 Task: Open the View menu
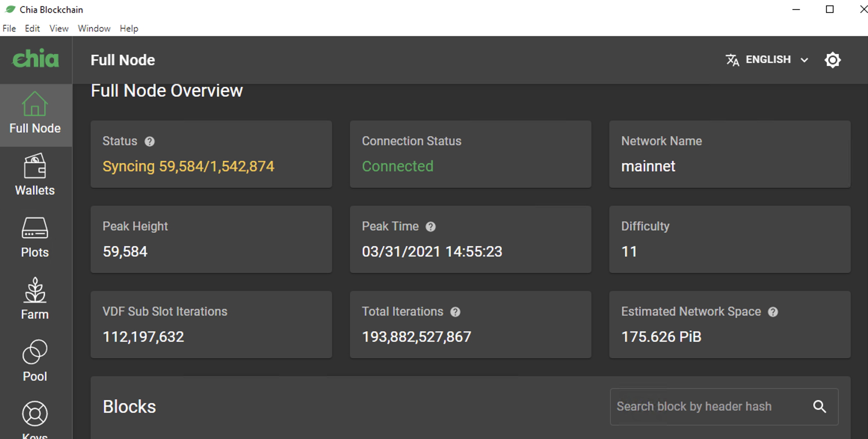point(59,28)
